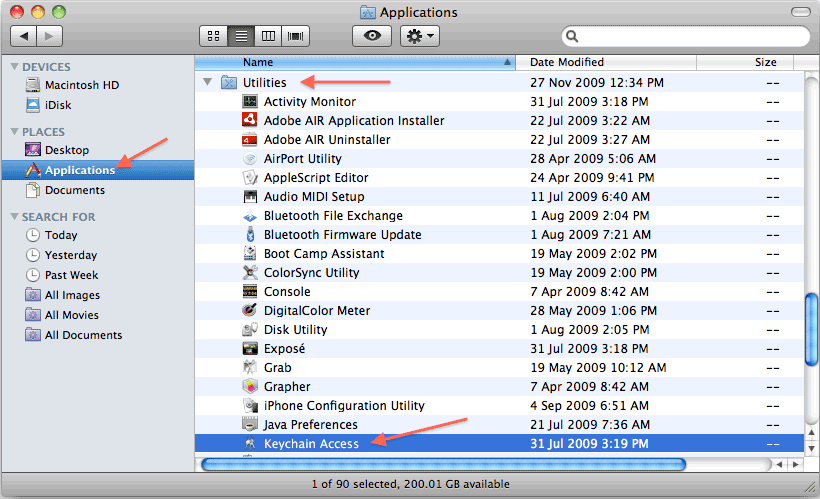Click the Console date 7 Apr 2009 8:42 AM
This screenshot has height=499, width=820.
pos(589,291)
